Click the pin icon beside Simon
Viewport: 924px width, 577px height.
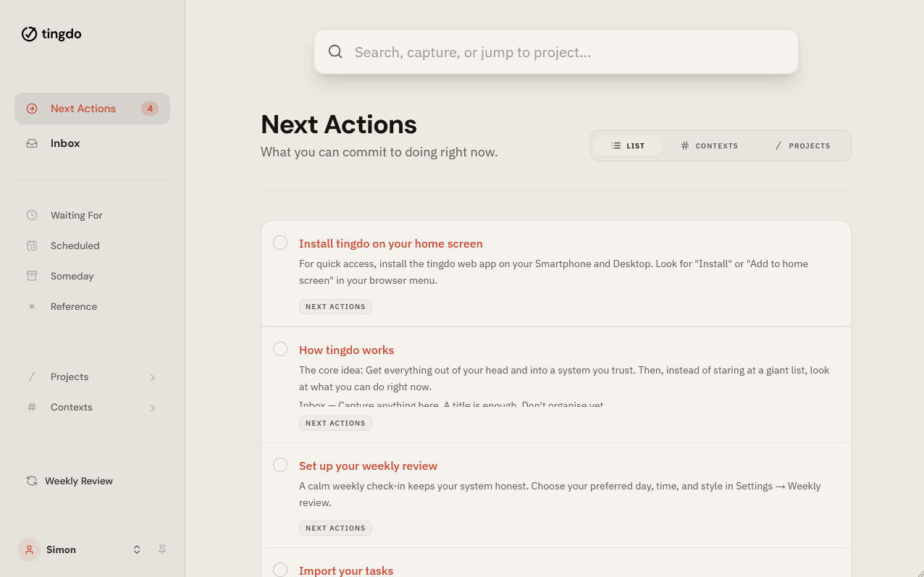(162, 549)
